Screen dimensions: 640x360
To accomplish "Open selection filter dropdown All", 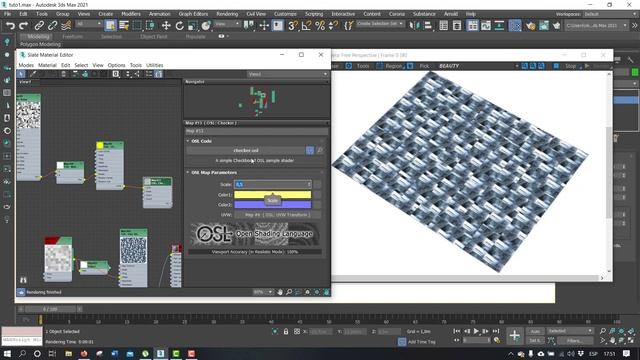I will coord(88,24).
